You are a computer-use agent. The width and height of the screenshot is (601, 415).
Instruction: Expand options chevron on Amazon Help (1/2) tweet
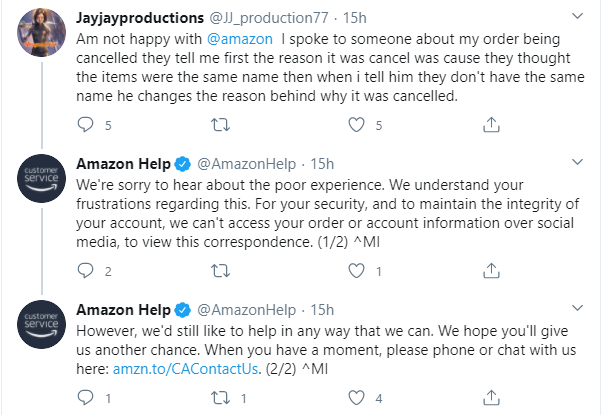point(578,163)
